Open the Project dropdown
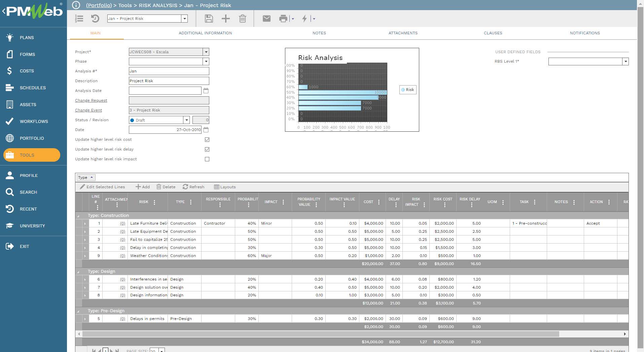644x352 pixels. [x=206, y=52]
